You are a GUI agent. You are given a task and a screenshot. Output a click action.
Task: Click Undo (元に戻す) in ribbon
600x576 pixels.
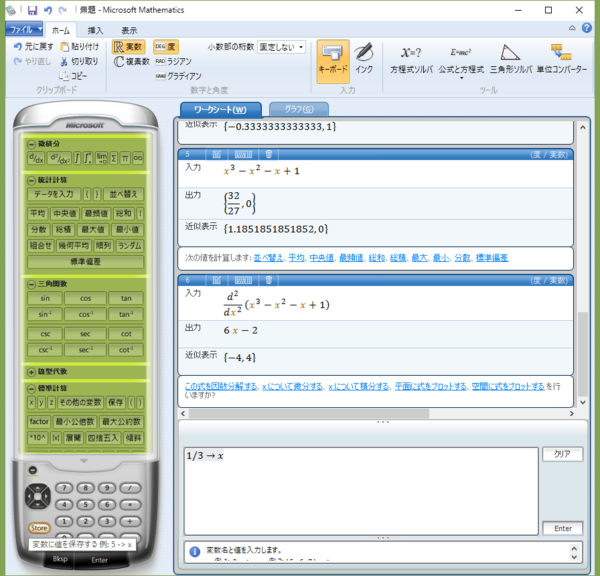pyautogui.click(x=33, y=47)
